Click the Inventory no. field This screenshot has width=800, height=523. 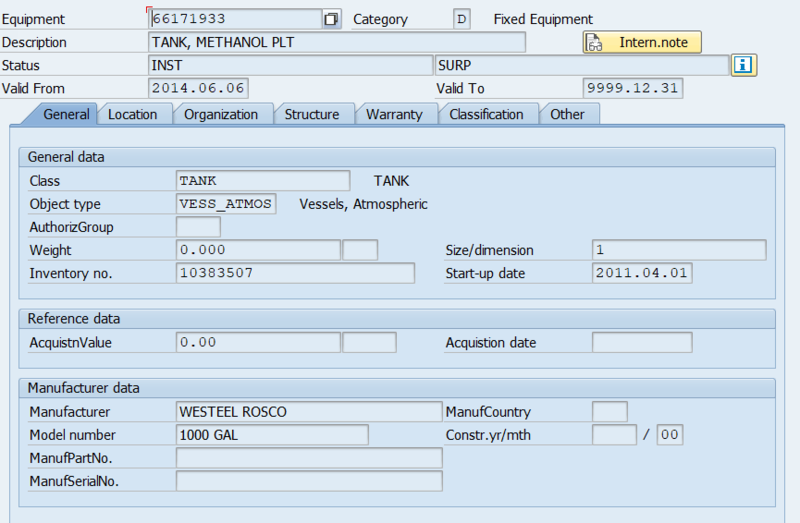(x=295, y=273)
